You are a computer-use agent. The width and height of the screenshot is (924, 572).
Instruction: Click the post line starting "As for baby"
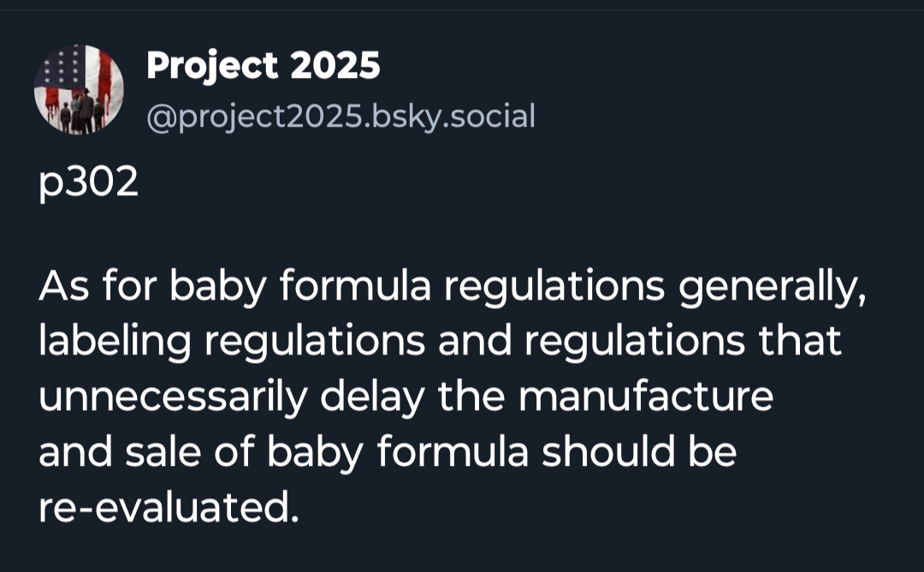coord(452,288)
